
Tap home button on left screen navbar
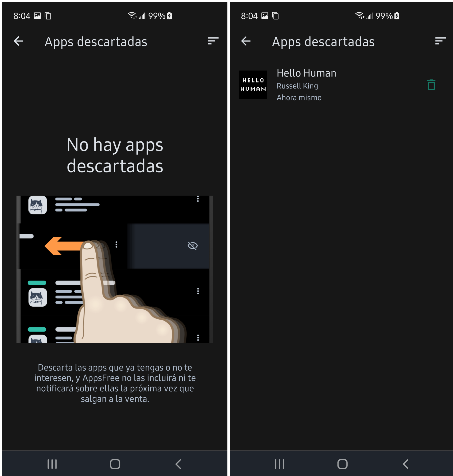(x=115, y=464)
